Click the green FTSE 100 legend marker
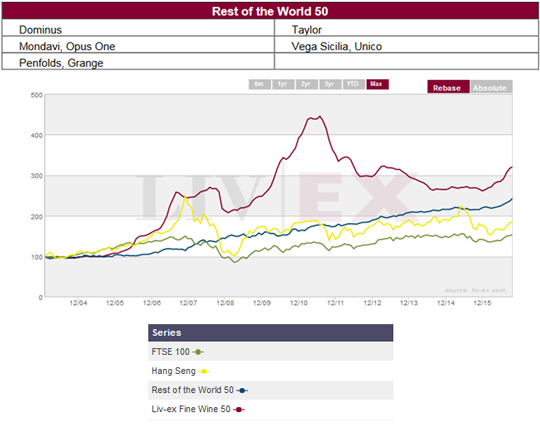540x430 pixels. (x=198, y=352)
